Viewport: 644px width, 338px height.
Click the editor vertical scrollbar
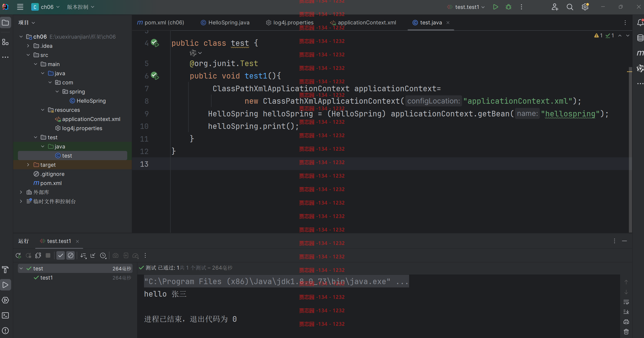pos(630,150)
